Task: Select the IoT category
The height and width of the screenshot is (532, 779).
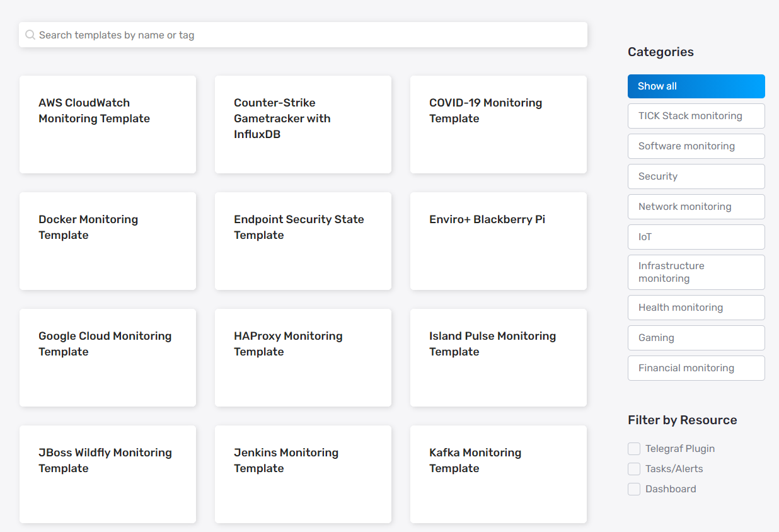Action: pyautogui.click(x=696, y=236)
